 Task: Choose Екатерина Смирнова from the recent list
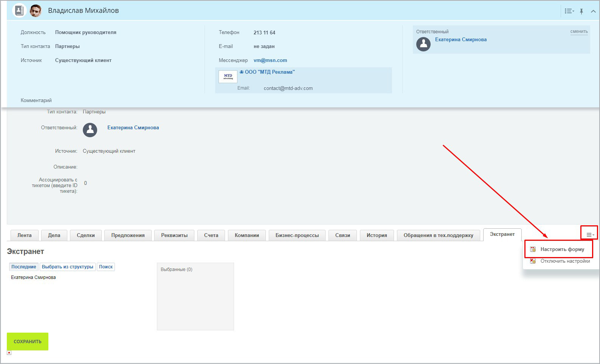point(33,277)
